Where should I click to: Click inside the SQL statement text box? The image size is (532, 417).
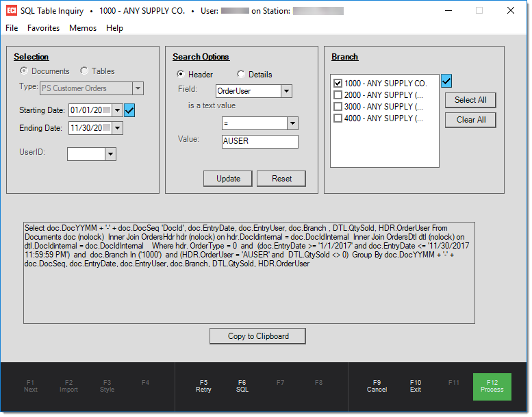[249, 273]
